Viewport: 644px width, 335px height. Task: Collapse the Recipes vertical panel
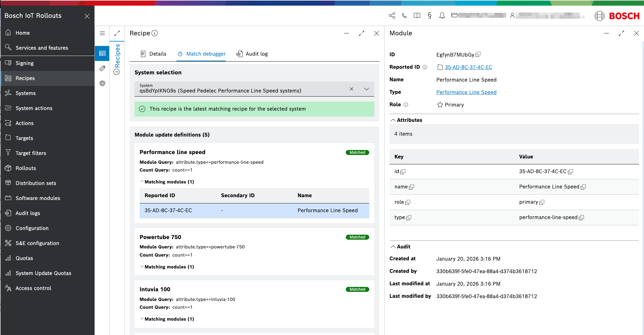point(116,72)
